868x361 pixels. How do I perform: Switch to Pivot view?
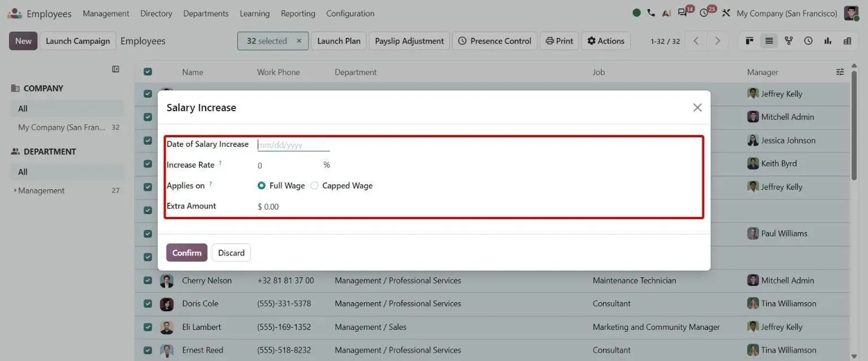(x=847, y=41)
